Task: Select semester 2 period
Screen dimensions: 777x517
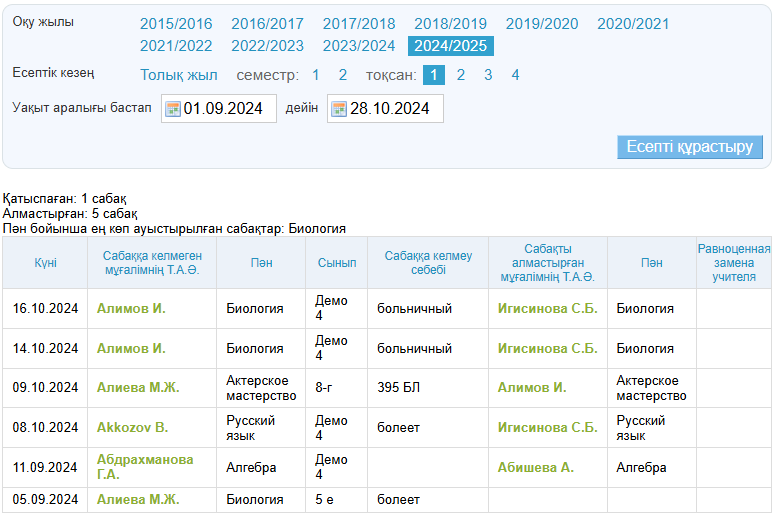Action: pos(342,75)
